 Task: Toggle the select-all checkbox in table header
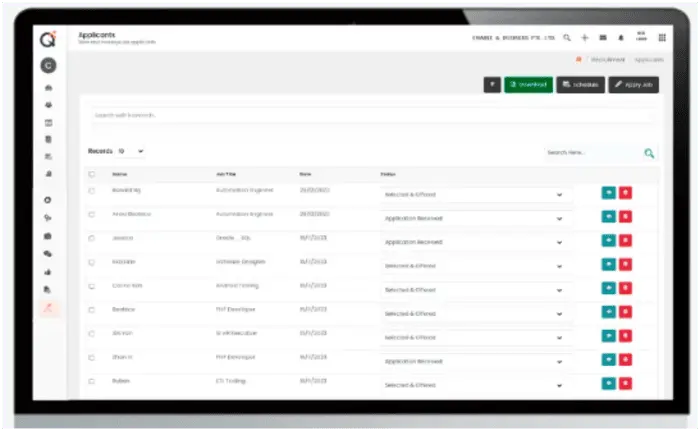(x=92, y=174)
